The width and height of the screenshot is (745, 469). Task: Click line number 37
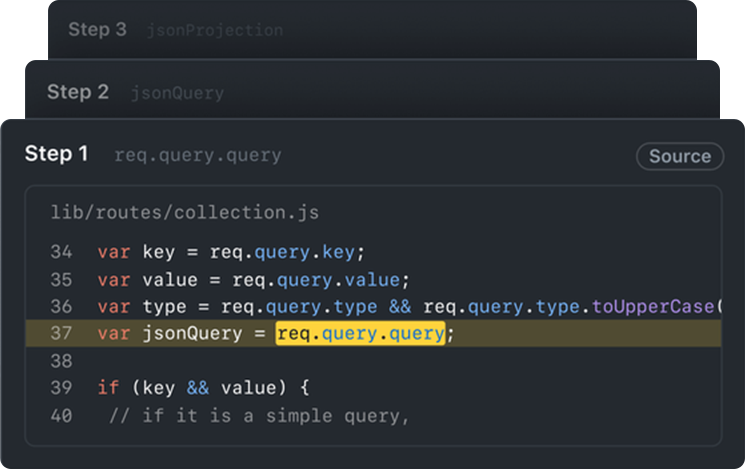[61, 334]
